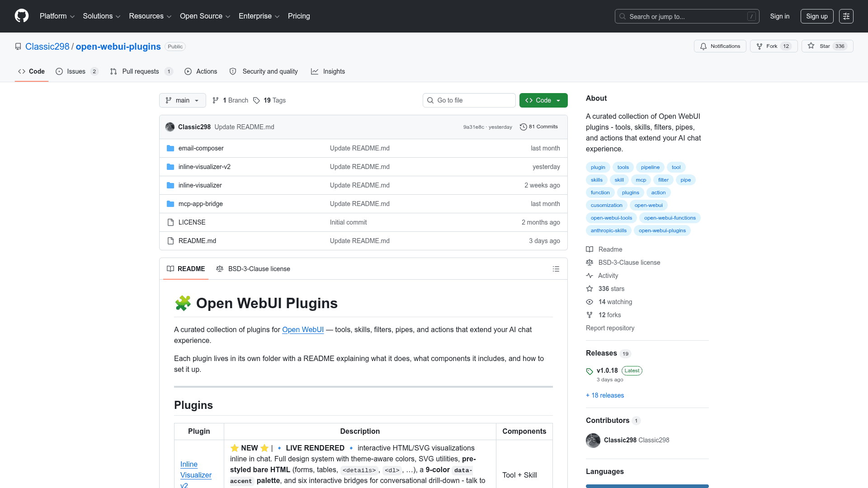
Task: Switch to the Issues tab
Action: tap(77, 71)
